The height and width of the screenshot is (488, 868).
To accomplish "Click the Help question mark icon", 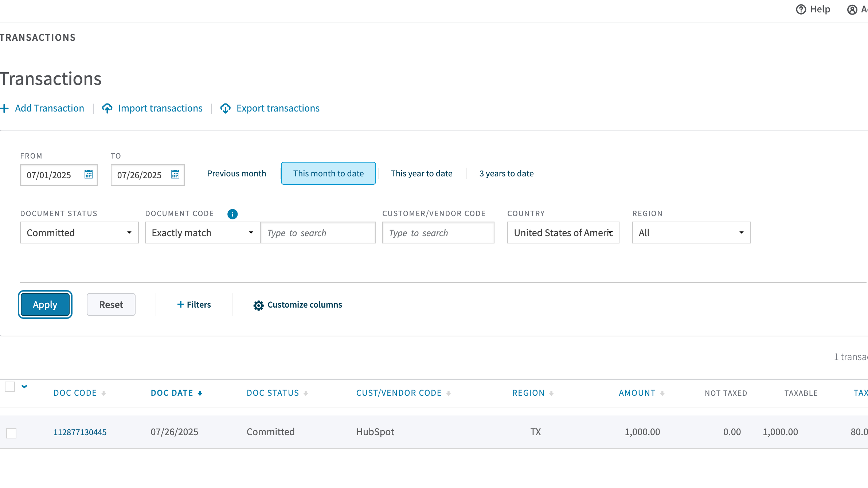I will pos(801,9).
